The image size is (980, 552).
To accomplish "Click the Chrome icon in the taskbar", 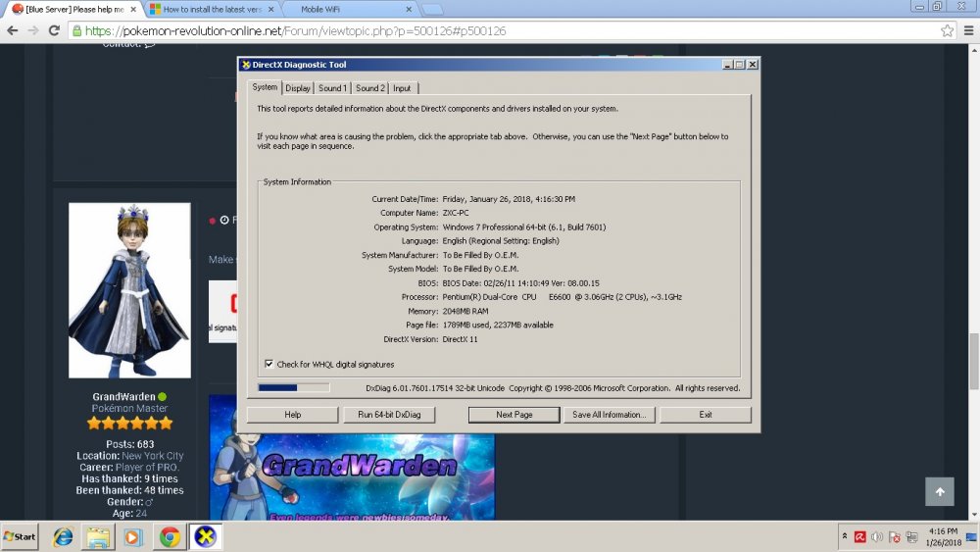I will [x=170, y=537].
